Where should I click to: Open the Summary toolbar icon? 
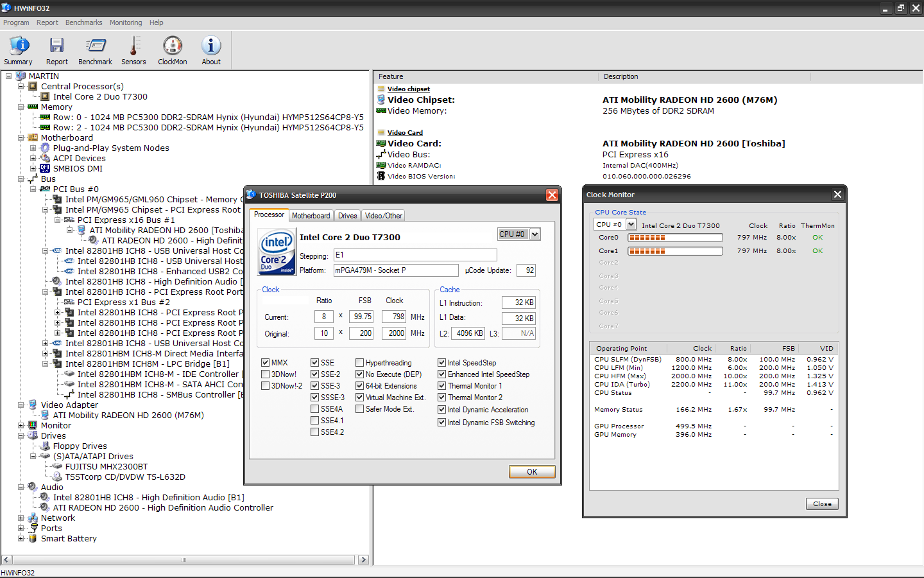click(19, 46)
